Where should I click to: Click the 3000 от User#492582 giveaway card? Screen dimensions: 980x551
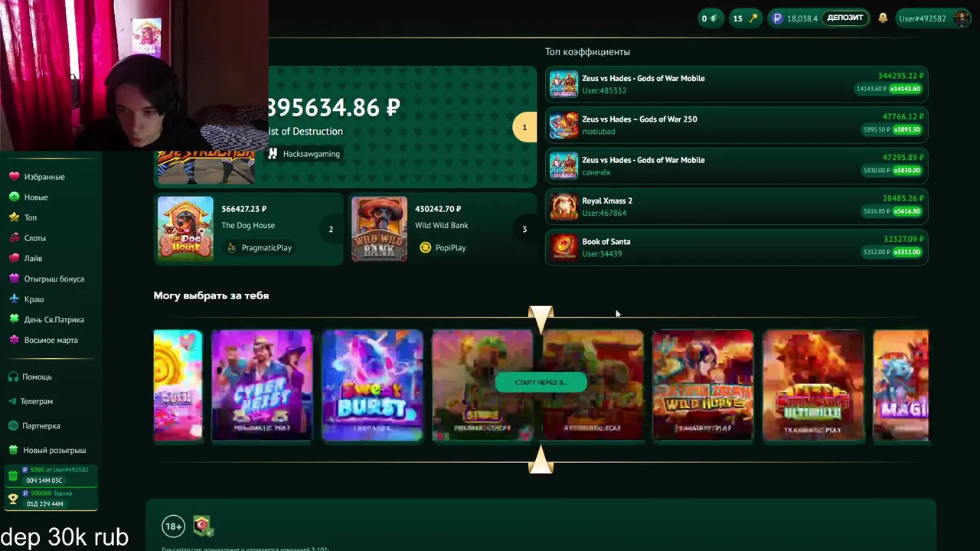pyautogui.click(x=51, y=475)
